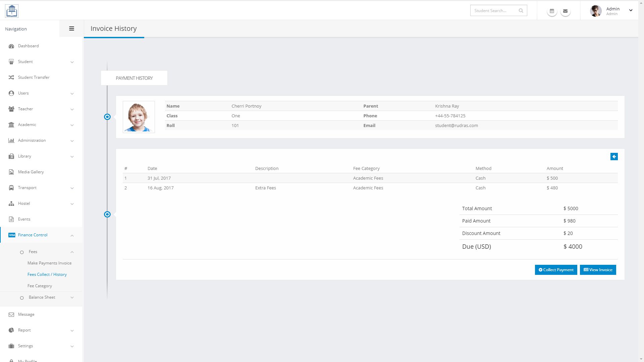Expand the Admin user dropdown

pyautogui.click(x=631, y=10)
